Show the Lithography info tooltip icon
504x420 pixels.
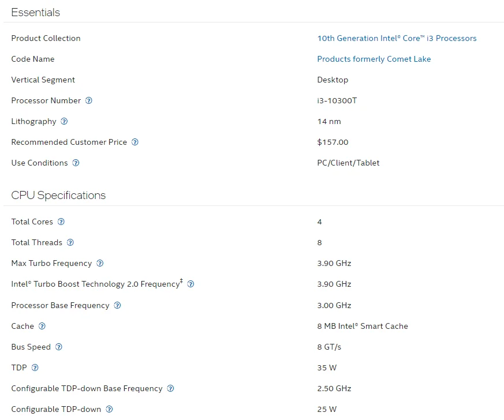tap(64, 121)
